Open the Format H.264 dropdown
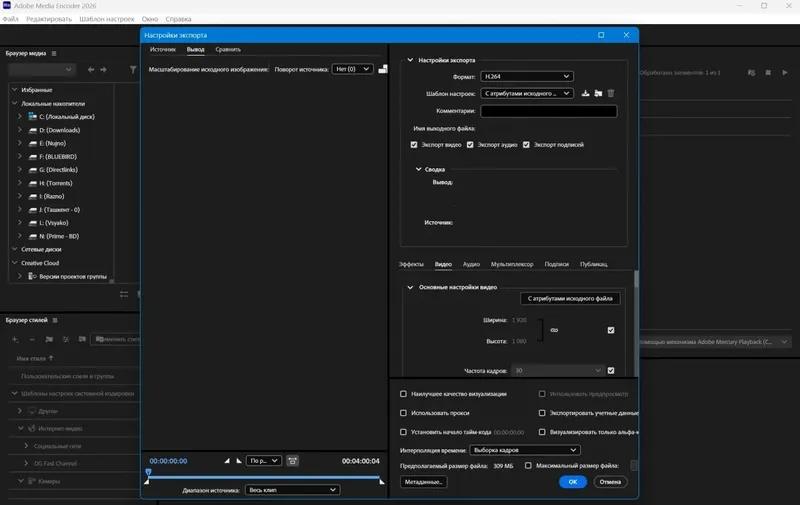The height and width of the screenshot is (505, 800). coord(527,77)
